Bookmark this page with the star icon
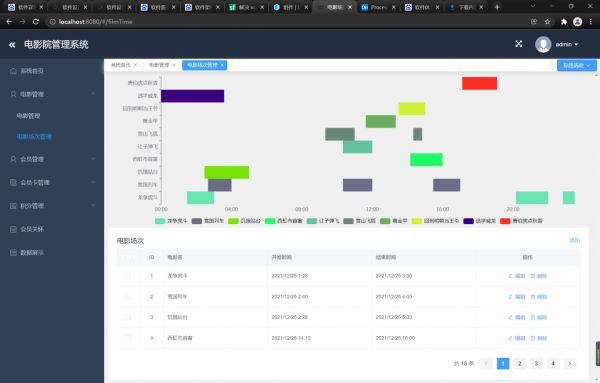Screen dimensions: 600x383 pos(547,22)
